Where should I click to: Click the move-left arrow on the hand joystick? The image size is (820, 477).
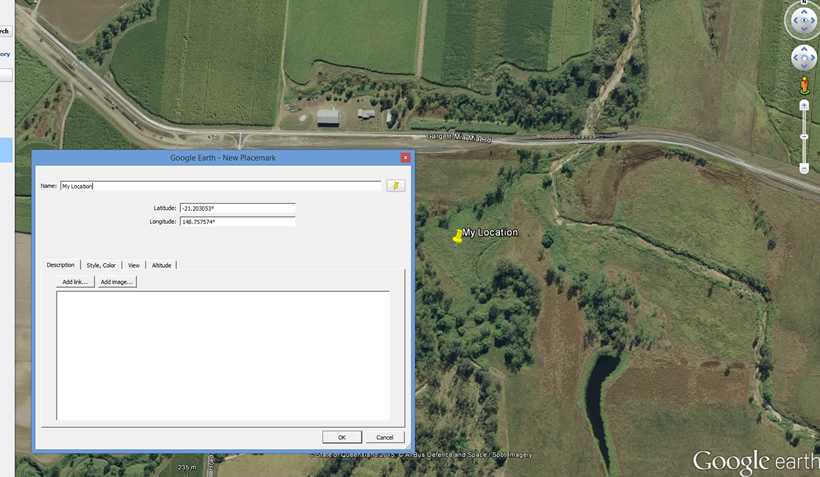[x=796, y=58]
